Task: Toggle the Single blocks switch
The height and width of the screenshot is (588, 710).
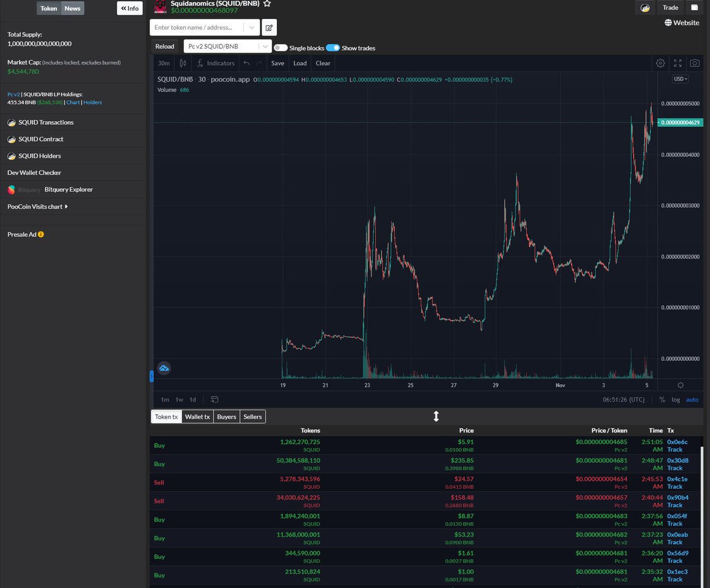Action: (280, 48)
